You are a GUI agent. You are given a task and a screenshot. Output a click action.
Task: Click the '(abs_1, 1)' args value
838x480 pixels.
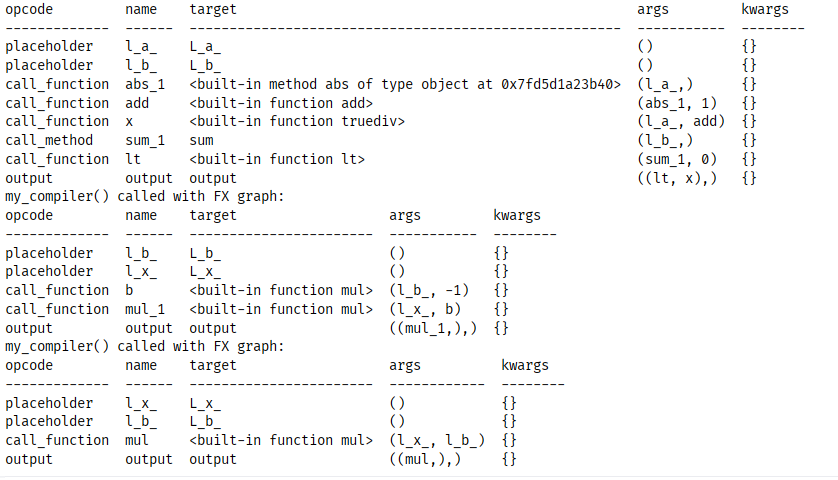tap(677, 103)
